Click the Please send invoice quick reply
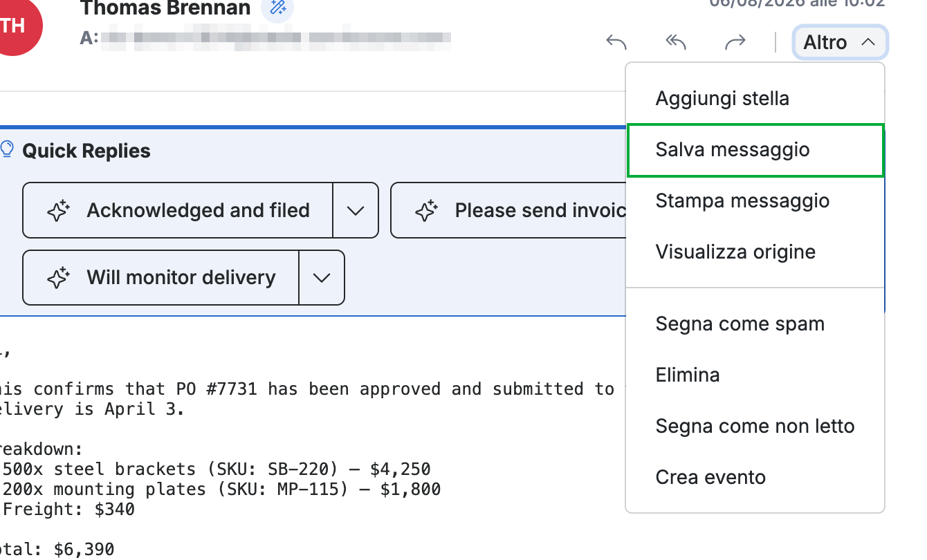 [x=508, y=211]
